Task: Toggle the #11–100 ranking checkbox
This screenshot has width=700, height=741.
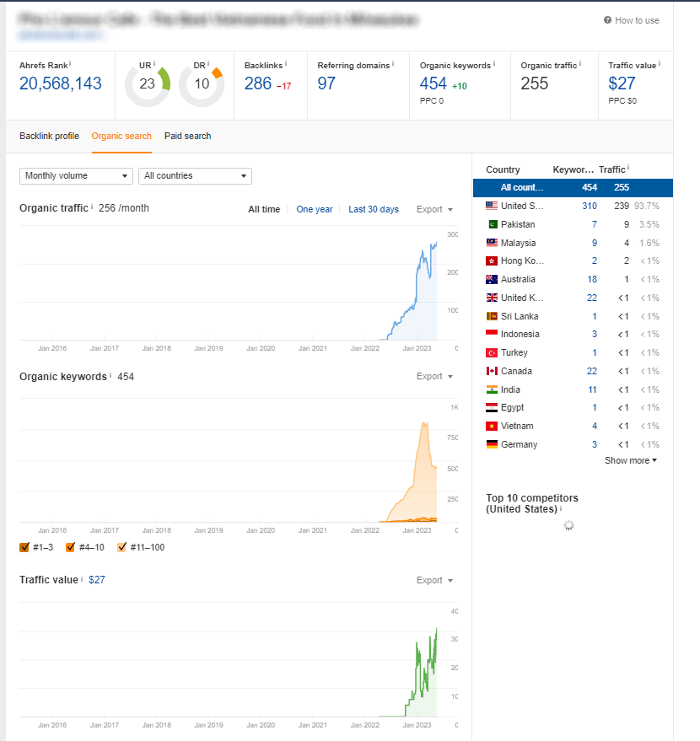Action: (x=122, y=547)
